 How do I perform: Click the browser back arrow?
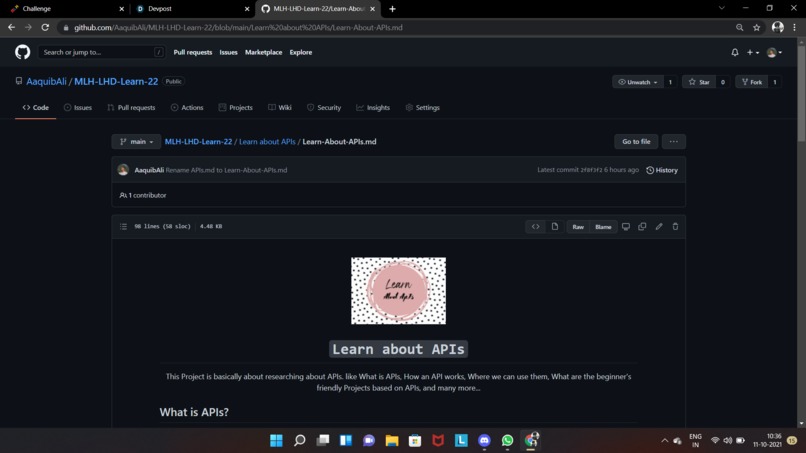click(11, 27)
